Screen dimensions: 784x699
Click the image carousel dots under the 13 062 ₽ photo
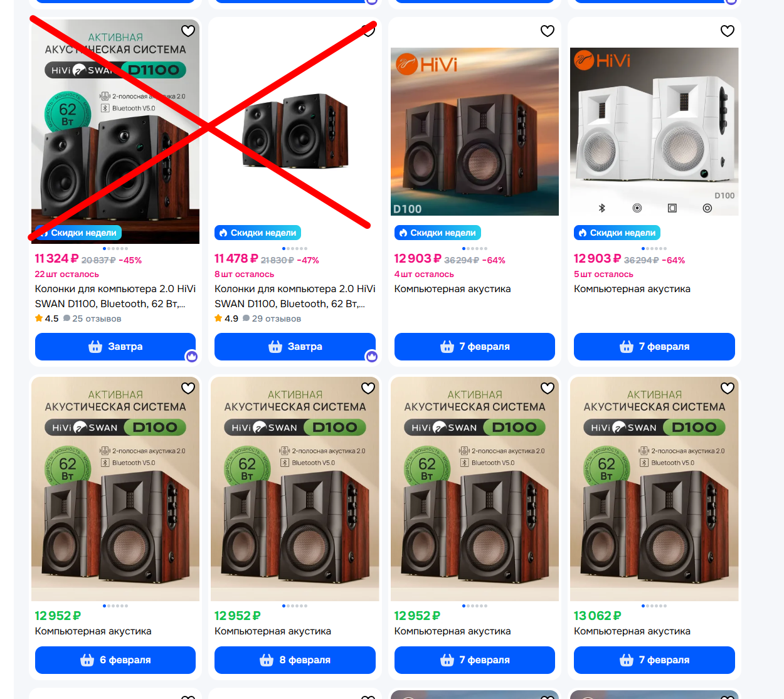654,606
